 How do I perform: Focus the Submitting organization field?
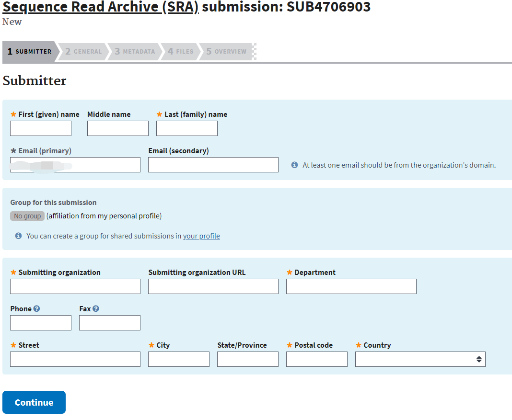[x=75, y=286]
